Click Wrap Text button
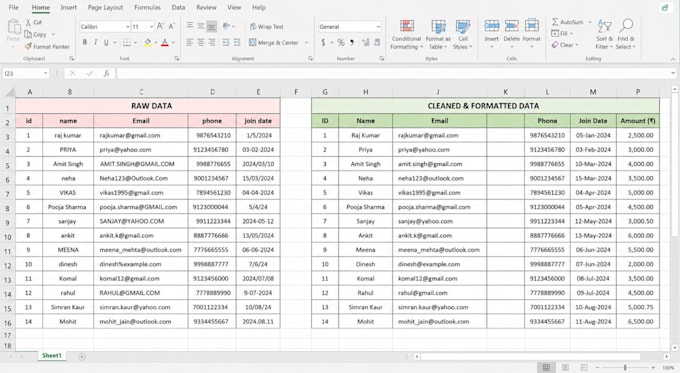The height and width of the screenshot is (373, 680). click(266, 26)
